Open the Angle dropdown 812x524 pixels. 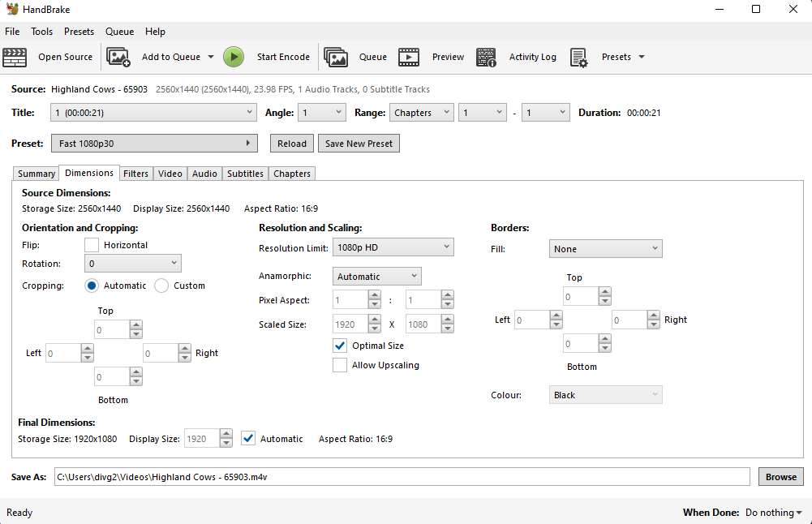322,113
